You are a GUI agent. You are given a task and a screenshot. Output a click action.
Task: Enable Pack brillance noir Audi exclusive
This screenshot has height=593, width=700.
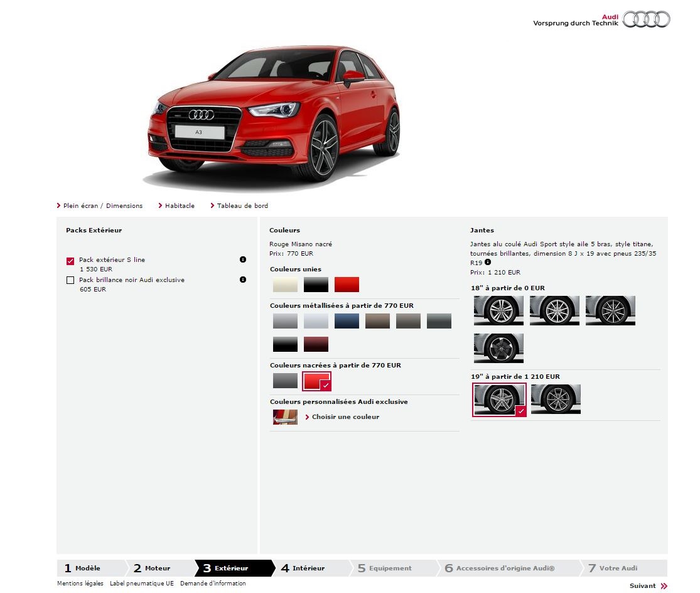(70, 280)
